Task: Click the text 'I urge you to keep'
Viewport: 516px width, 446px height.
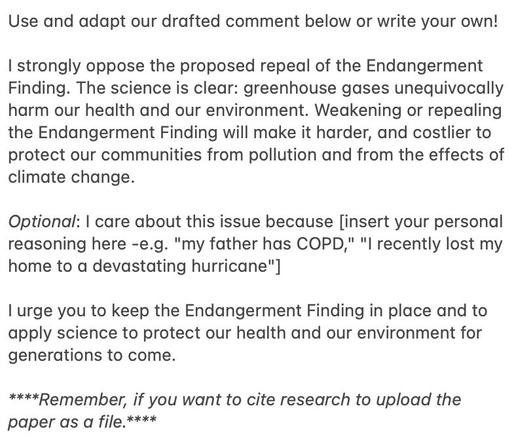Action: click(x=79, y=311)
